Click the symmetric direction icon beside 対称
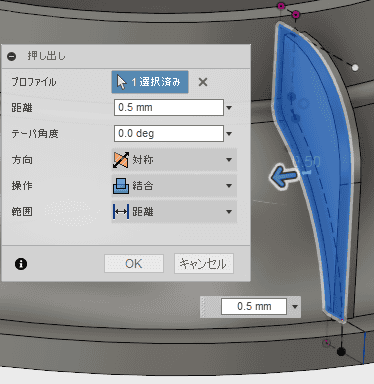The width and height of the screenshot is (374, 384). pos(120,160)
